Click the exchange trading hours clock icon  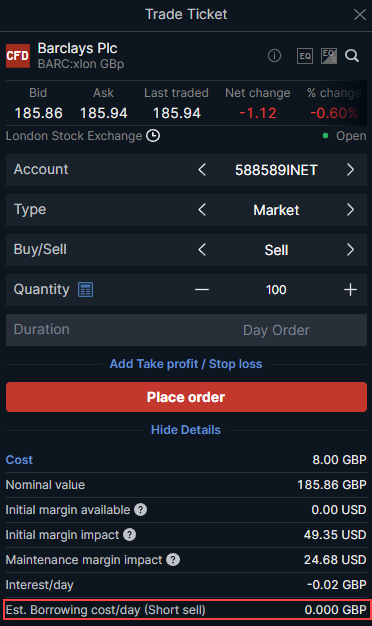pyautogui.click(x=153, y=136)
